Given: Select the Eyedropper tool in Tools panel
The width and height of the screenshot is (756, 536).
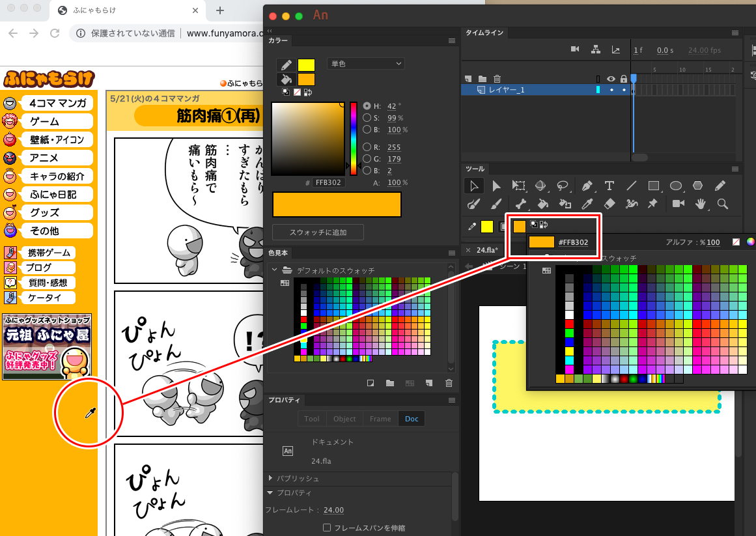Looking at the screenshot, I should pyautogui.click(x=587, y=204).
